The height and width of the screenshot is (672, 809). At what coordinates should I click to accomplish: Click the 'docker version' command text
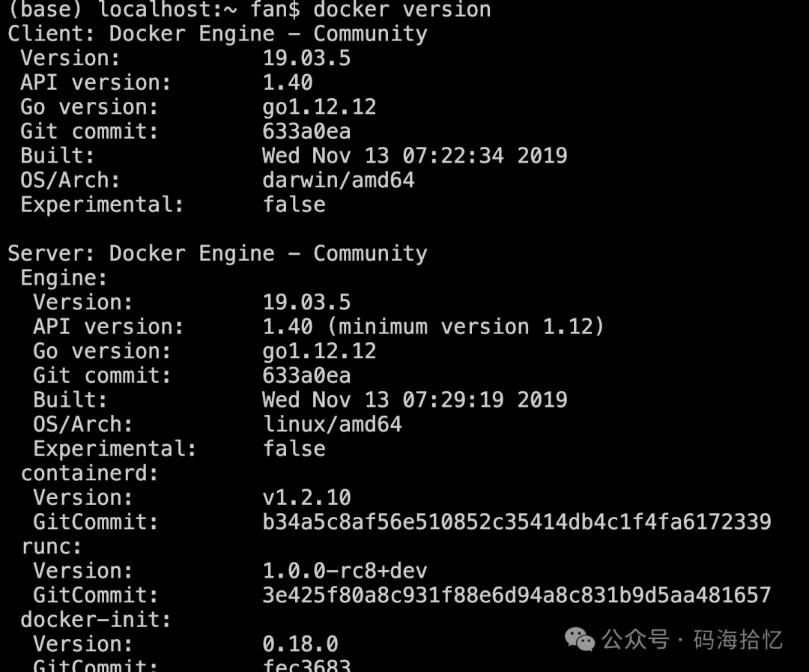tap(402, 9)
